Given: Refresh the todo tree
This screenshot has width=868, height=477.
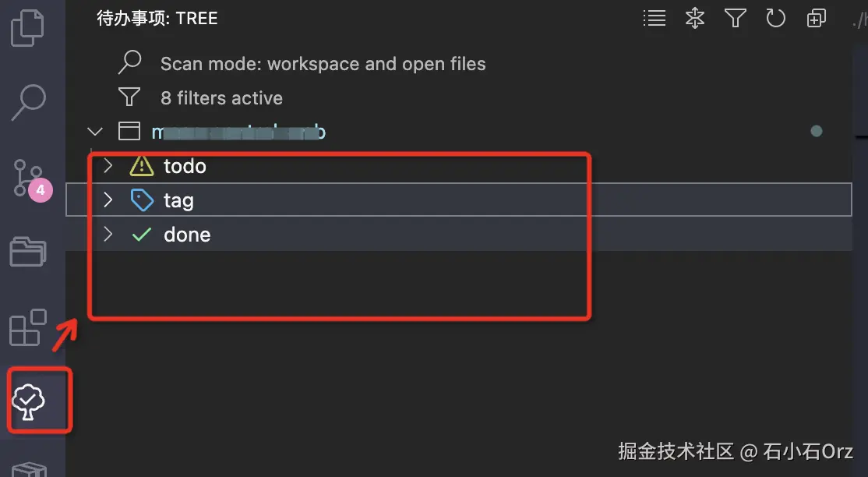Looking at the screenshot, I should (x=775, y=19).
